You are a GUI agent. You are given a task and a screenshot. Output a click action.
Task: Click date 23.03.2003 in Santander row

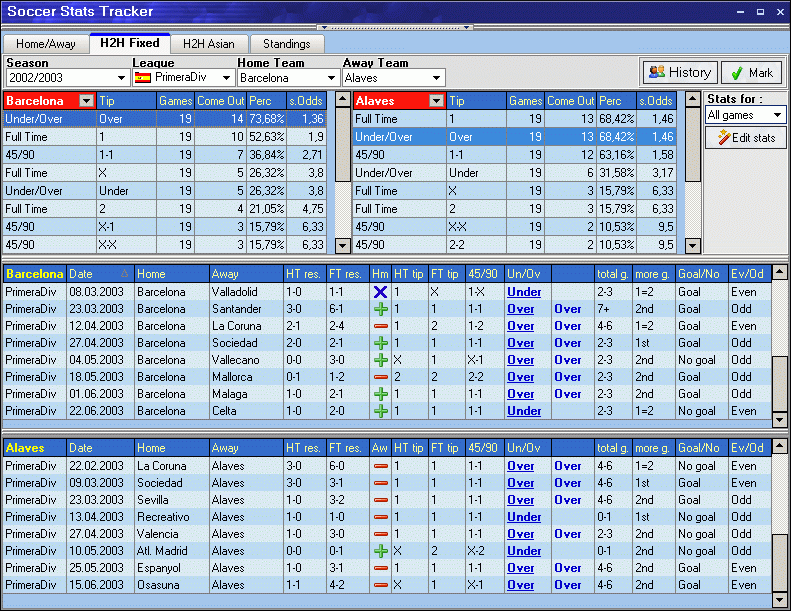[x=96, y=309]
